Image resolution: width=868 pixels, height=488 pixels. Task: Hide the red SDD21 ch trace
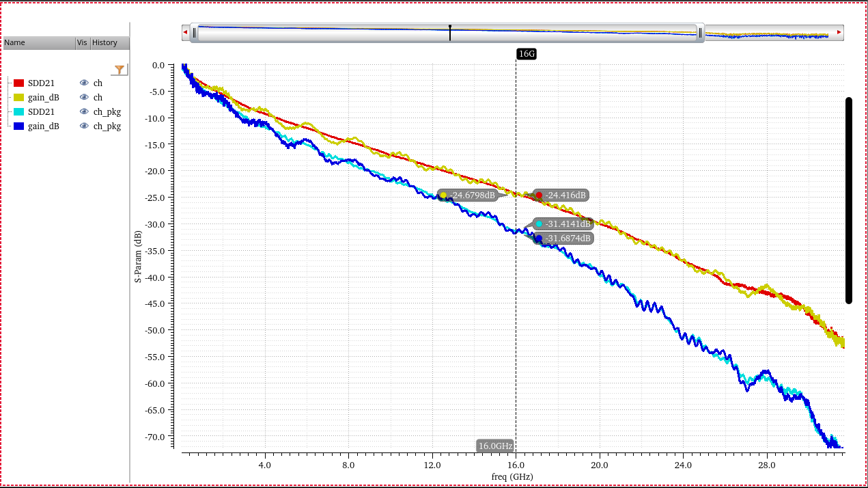coord(84,83)
